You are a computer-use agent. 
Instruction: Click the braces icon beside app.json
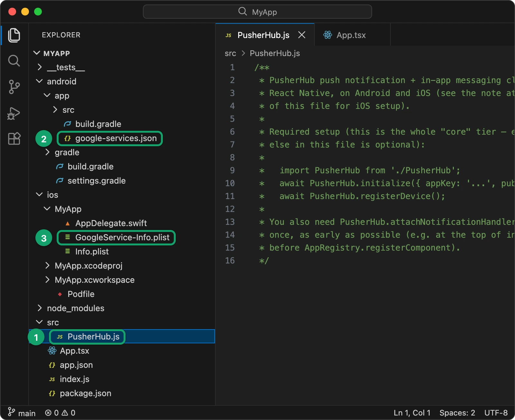(52, 365)
